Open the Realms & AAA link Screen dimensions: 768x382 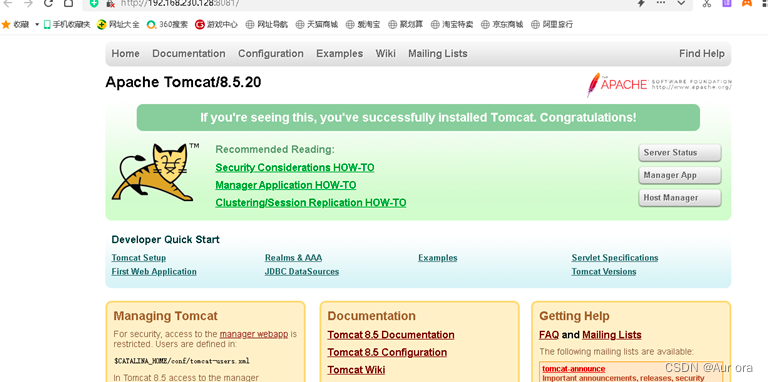click(x=293, y=258)
